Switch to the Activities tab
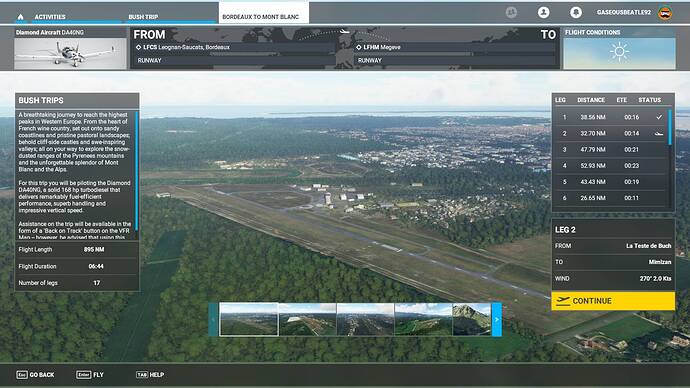This screenshot has width=690, height=388. 50,17
